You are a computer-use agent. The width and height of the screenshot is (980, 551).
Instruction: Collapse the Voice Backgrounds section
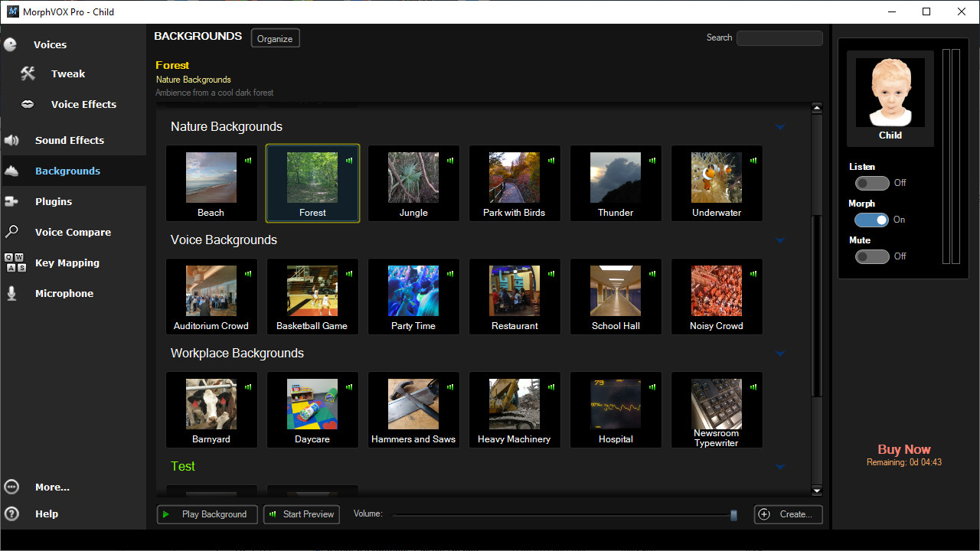779,240
